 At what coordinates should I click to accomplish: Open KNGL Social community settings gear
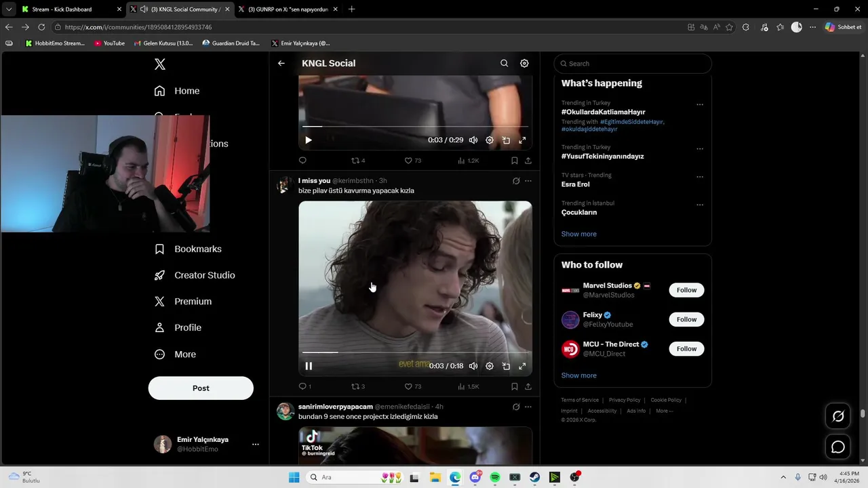(524, 63)
